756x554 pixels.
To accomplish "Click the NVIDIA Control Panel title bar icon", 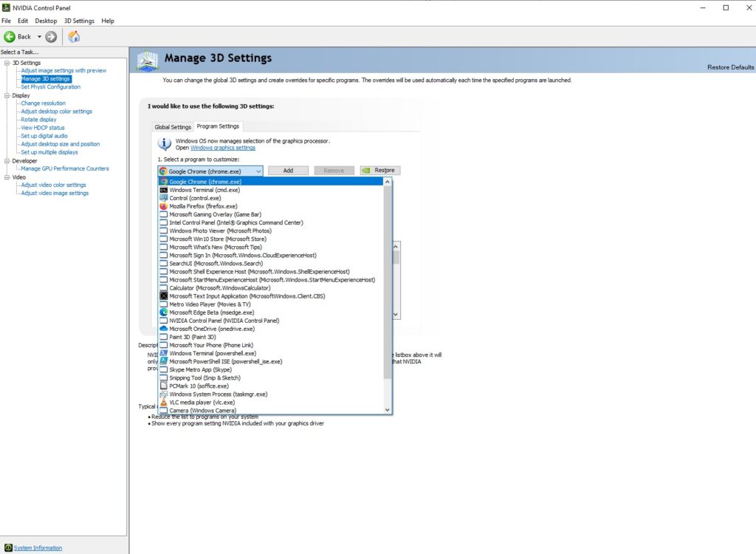I will 6,7.
